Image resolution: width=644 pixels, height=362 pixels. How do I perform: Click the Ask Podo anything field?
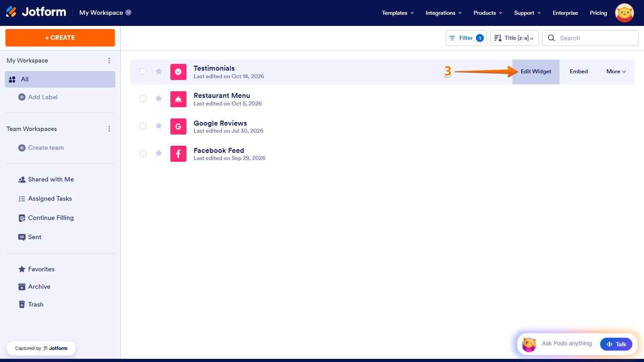pos(567,344)
